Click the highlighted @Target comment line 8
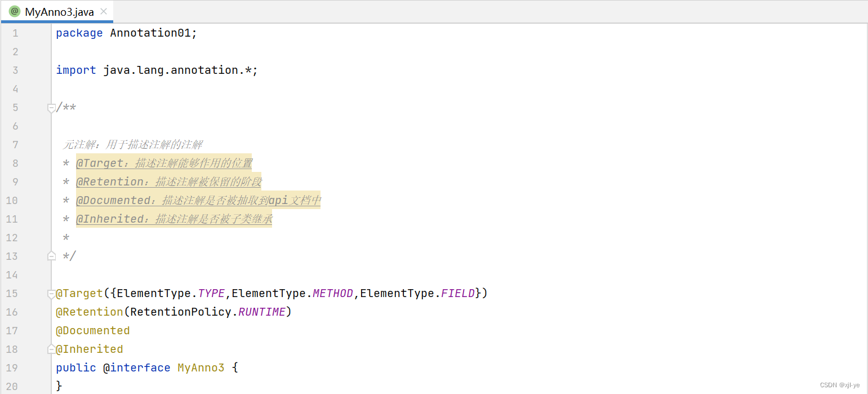Viewport: 868px width, 394px height. pyautogui.click(x=164, y=163)
